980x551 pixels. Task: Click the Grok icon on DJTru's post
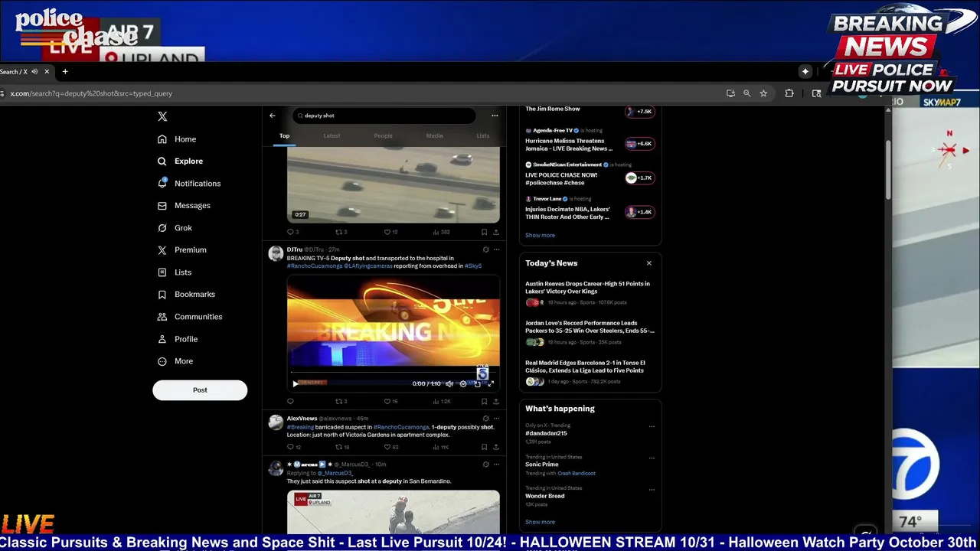[x=485, y=249]
